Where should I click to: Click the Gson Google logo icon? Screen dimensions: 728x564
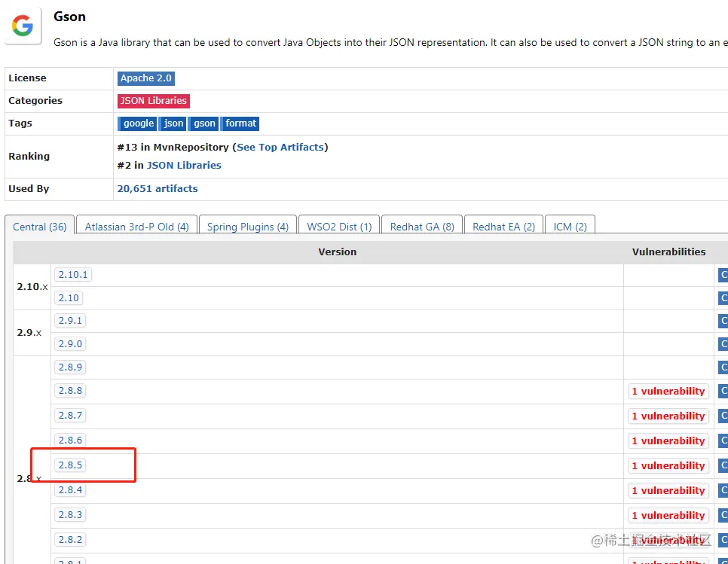23,25
